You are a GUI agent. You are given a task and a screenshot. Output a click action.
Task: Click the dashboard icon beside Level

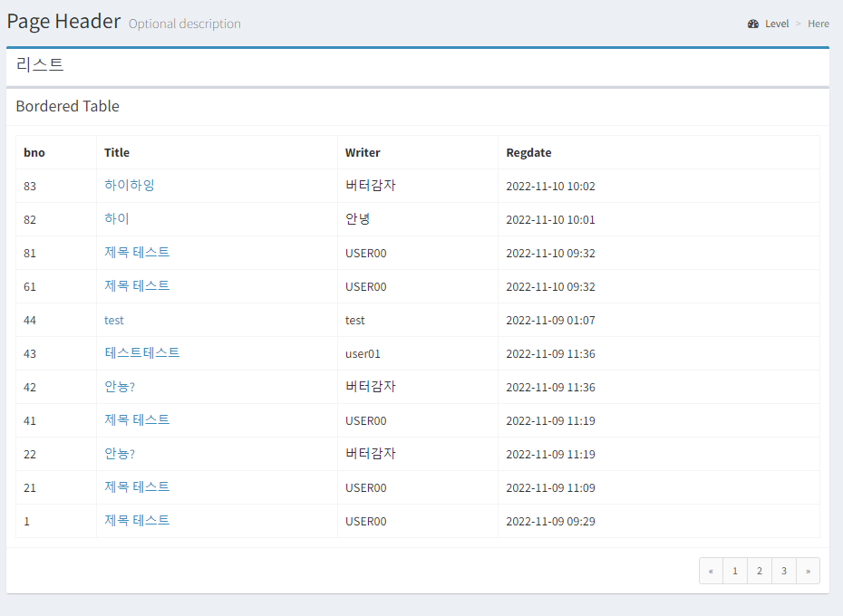tap(752, 24)
